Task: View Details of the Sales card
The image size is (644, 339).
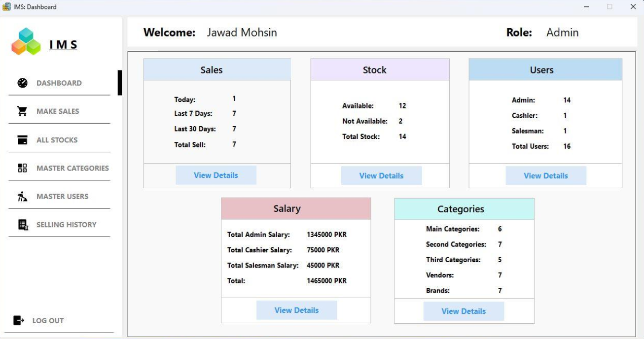Action: [x=216, y=175]
